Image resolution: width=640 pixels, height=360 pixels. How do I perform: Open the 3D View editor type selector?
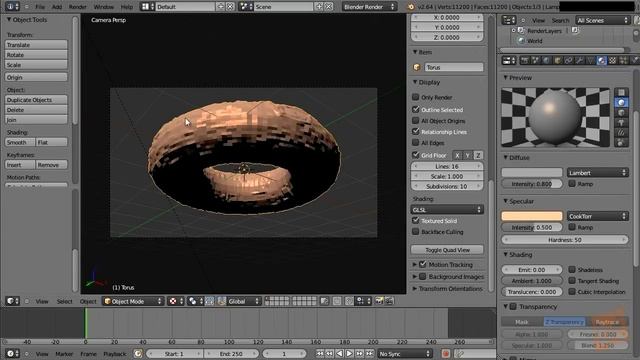coord(13,301)
